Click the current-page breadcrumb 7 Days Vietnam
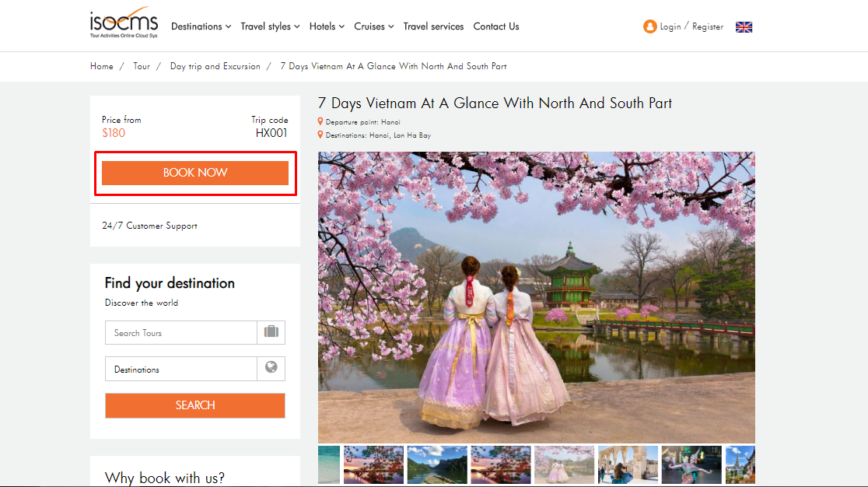The image size is (868, 487). 393,66
